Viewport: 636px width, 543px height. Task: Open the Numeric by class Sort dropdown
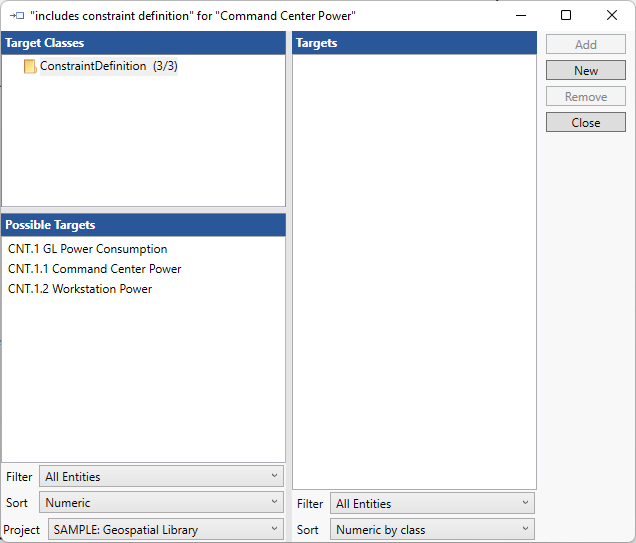[432, 530]
